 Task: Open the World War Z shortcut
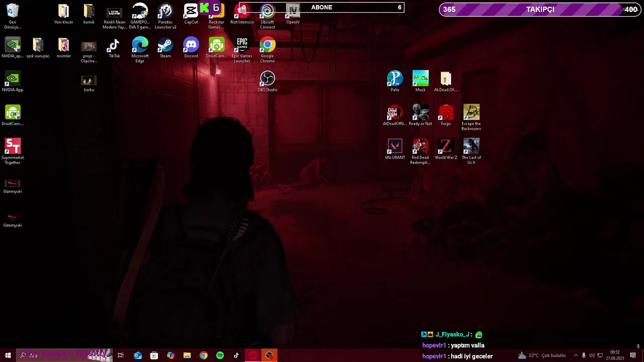(446, 149)
